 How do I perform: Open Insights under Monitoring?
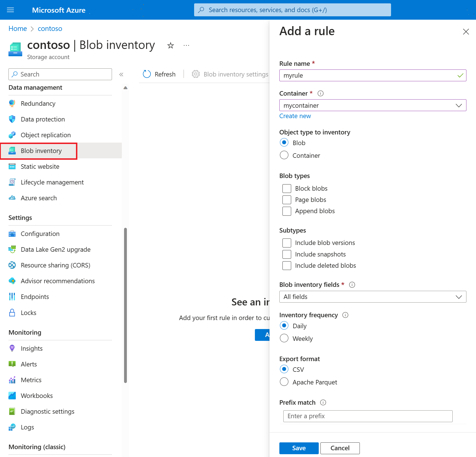(32, 348)
